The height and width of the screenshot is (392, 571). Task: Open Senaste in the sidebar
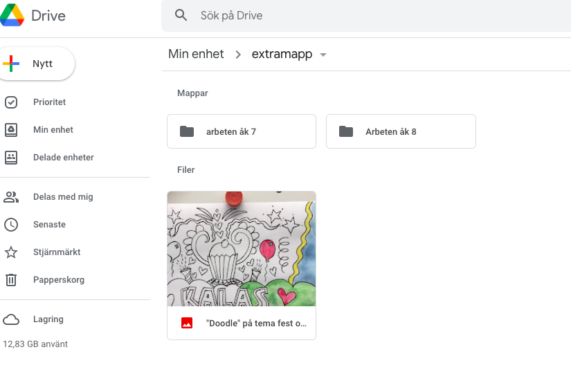[49, 225]
